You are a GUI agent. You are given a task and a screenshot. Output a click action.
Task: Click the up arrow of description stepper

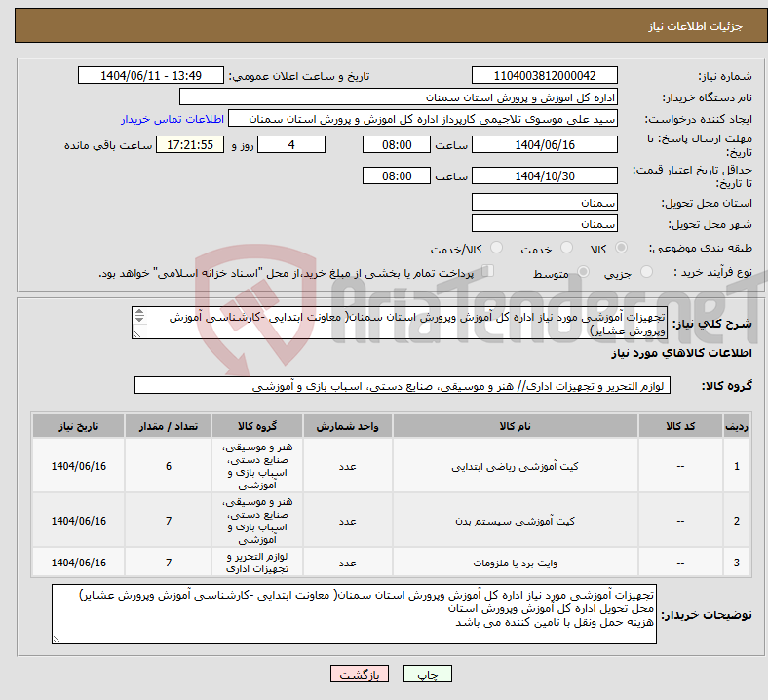[x=139, y=312]
